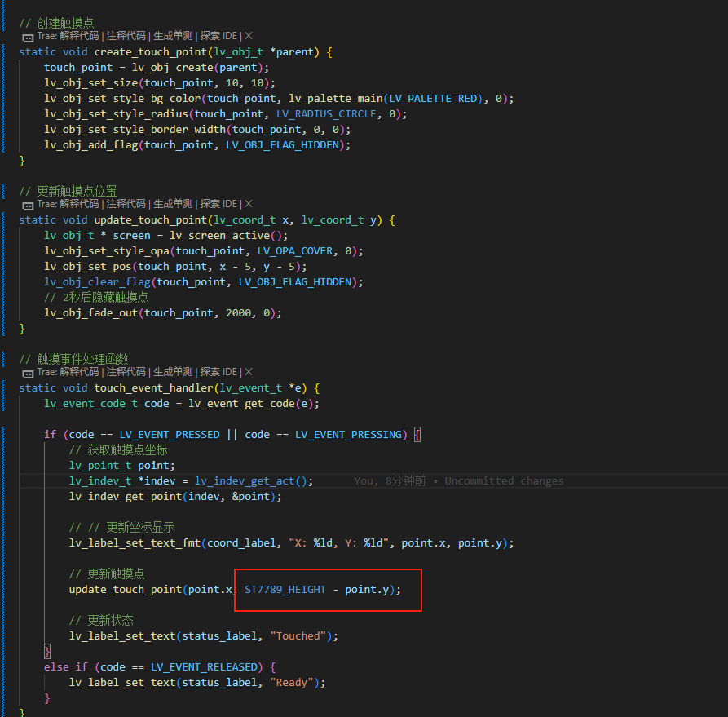Click 探索 IDE above touch_event_handler function
728x717 pixels.
pyautogui.click(x=218, y=372)
